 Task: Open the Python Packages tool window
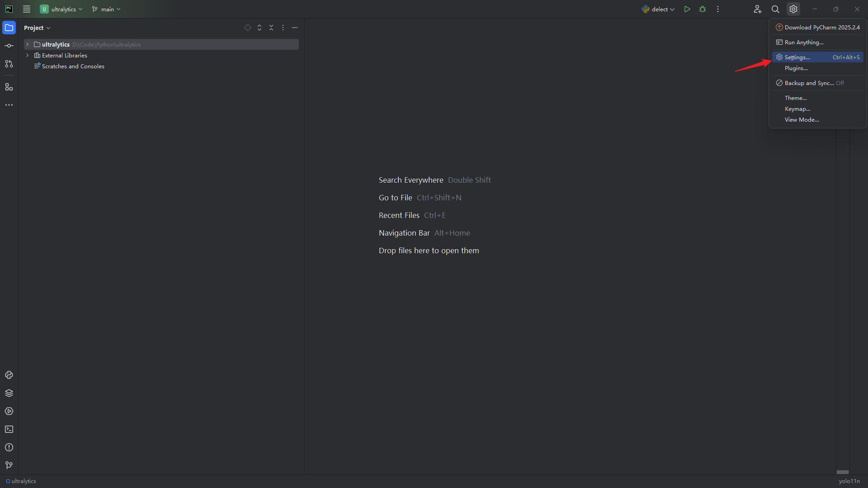9,393
